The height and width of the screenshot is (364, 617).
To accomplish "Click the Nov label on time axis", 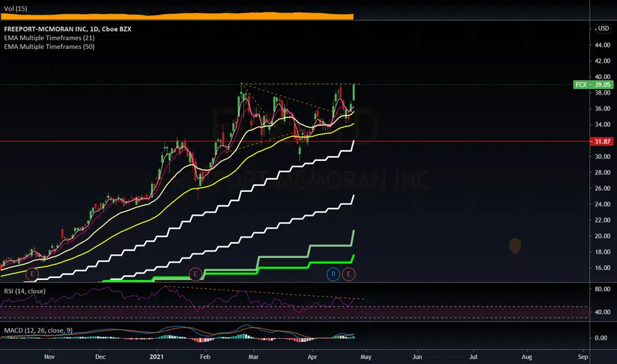I will coord(49,357).
